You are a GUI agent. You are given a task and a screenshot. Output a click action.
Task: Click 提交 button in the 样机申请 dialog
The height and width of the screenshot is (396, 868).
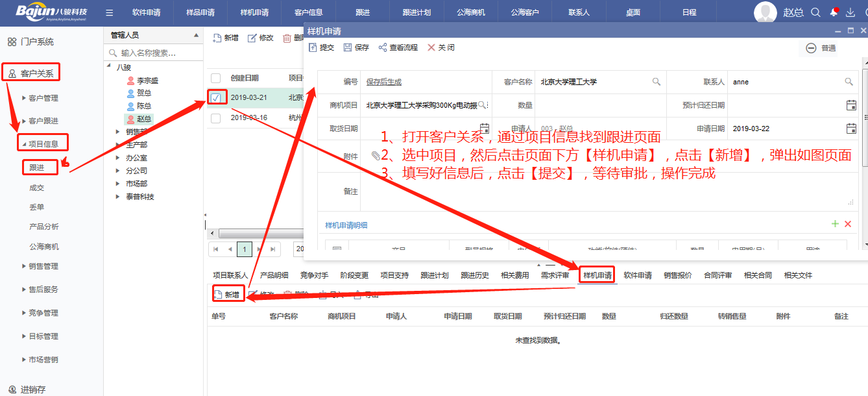pyautogui.click(x=322, y=47)
